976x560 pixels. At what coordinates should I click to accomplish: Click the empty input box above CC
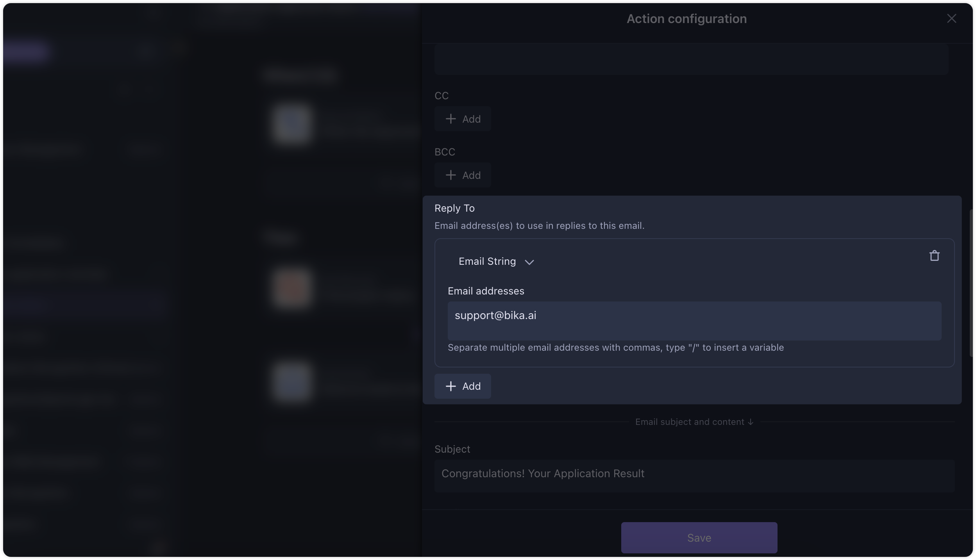pyautogui.click(x=691, y=59)
